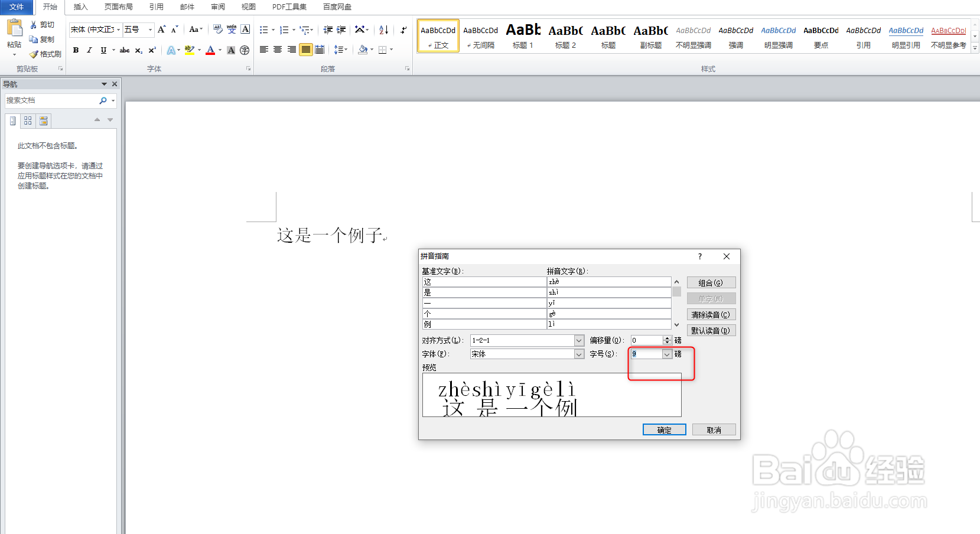Open the 字号 size dropdown arrow in dialog
The height and width of the screenshot is (534, 980).
click(x=667, y=354)
